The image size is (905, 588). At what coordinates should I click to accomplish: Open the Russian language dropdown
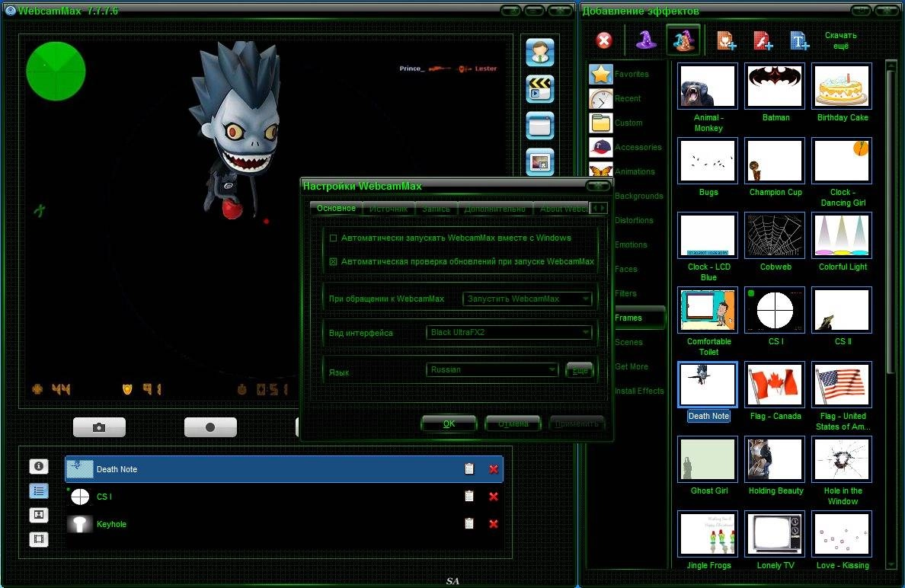(x=492, y=370)
